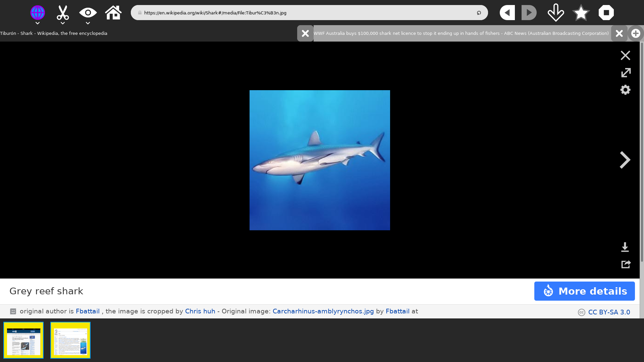This screenshot has height=362, width=644.
Task: Expand dropdown chevron under scissors icon
Action: [63, 23]
